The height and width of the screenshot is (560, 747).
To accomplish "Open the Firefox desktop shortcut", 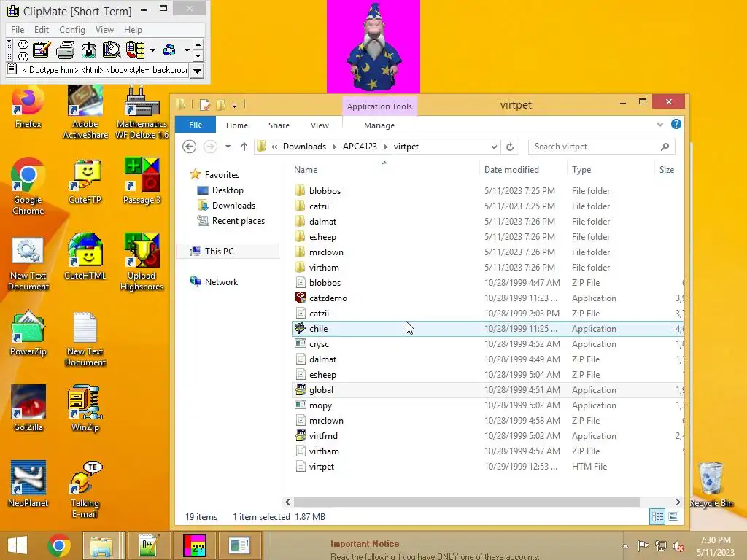I will point(28,108).
